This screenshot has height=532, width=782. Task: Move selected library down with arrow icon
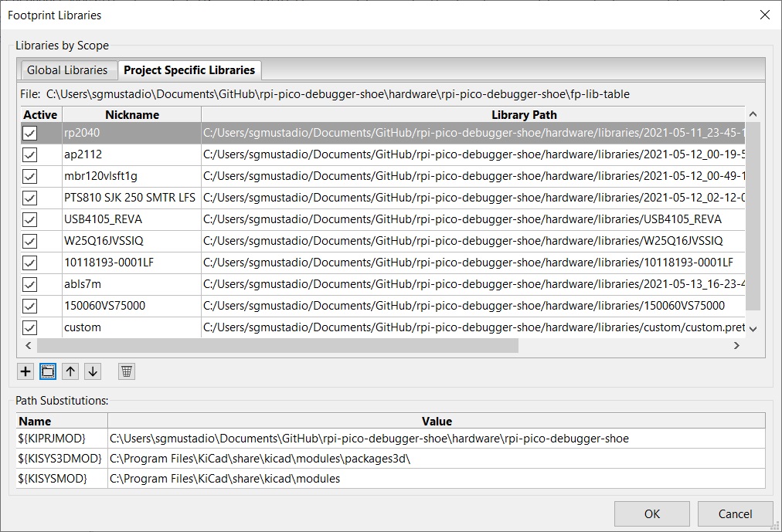(x=93, y=371)
